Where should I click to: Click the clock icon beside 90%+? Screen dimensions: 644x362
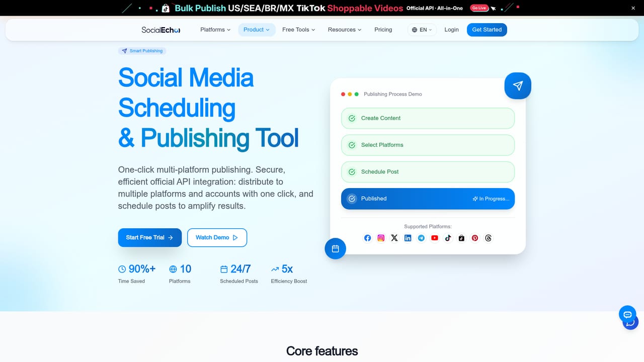click(122, 269)
